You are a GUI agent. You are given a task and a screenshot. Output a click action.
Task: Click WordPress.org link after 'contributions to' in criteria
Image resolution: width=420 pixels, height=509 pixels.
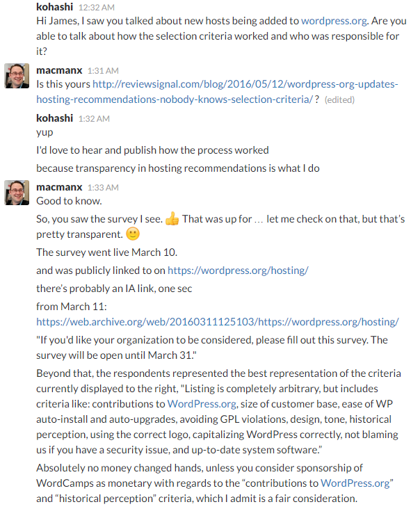[x=202, y=404]
